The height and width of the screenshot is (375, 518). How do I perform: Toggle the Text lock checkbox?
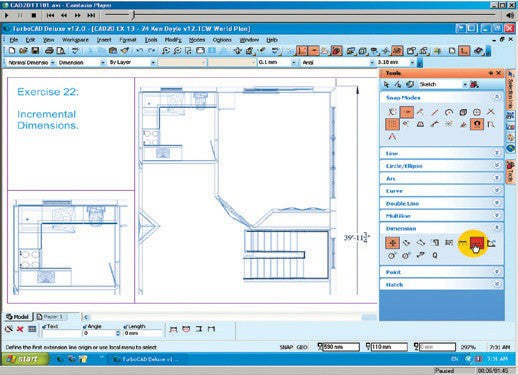pos(44,326)
